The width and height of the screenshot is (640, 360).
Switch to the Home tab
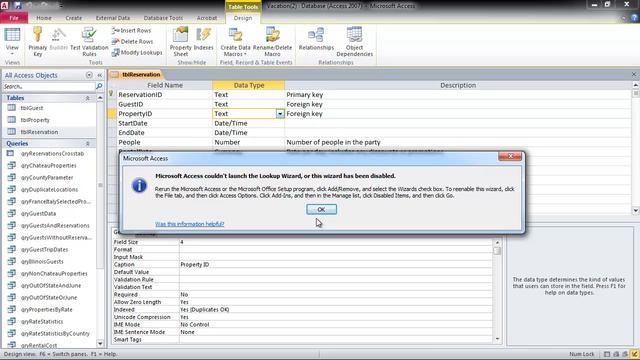(x=44, y=18)
